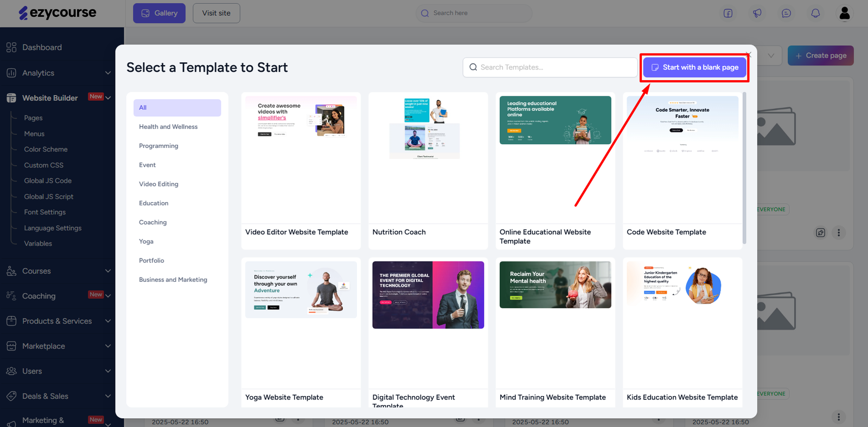This screenshot has height=427, width=868.
Task: Click the ezycourse logo
Action: [x=58, y=13]
